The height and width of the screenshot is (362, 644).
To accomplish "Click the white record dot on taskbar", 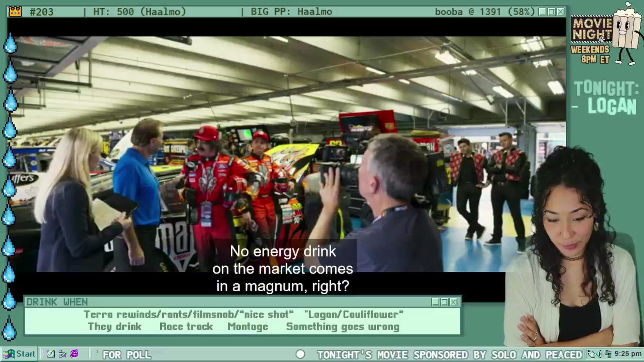I will coord(300,354).
